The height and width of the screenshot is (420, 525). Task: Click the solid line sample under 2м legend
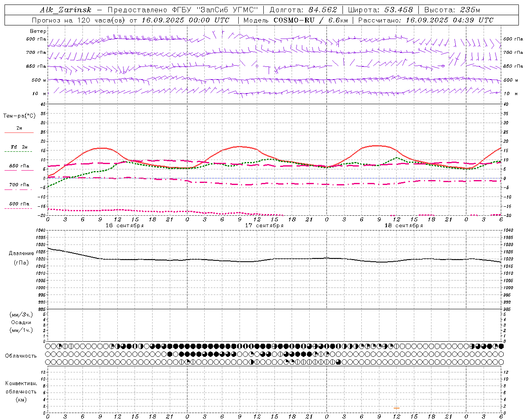point(19,133)
